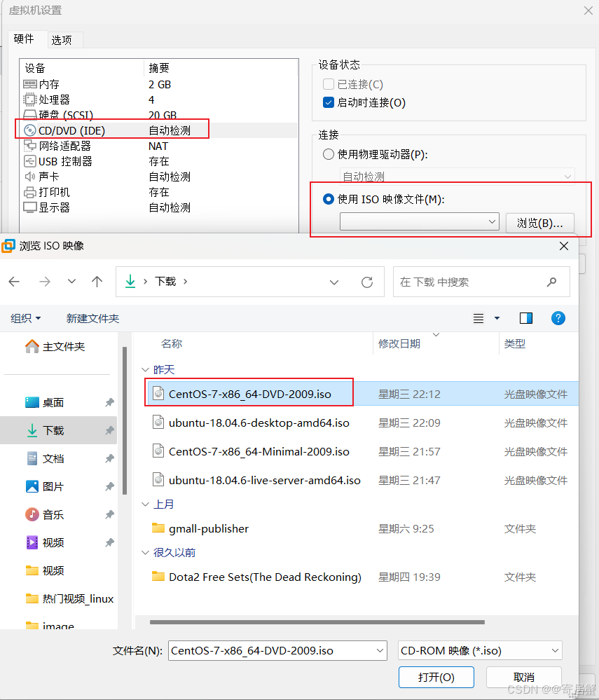The width and height of the screenshot is (599, 700).
Task: Click the search magnifier icon
Action: tap(551, 282)
